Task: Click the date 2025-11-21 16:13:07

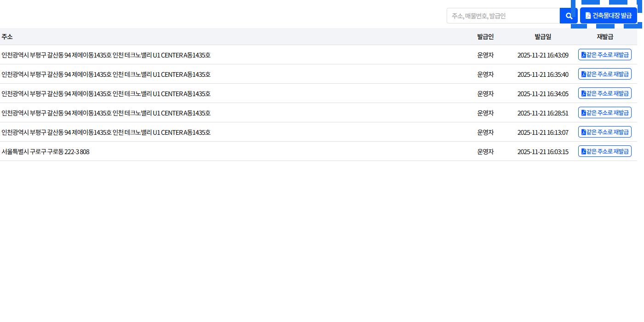Action: [x=543, y=132]
